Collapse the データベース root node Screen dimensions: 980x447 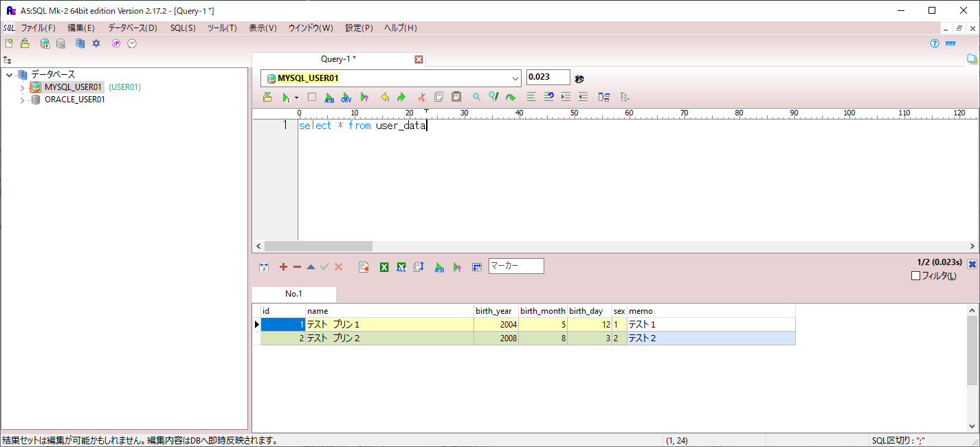point(10,75)
